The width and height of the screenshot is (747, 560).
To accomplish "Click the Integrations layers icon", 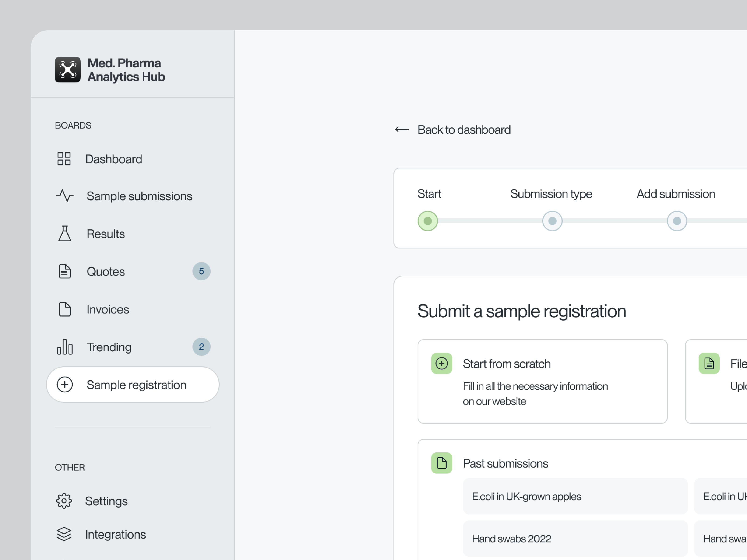I will click(64, 534).
